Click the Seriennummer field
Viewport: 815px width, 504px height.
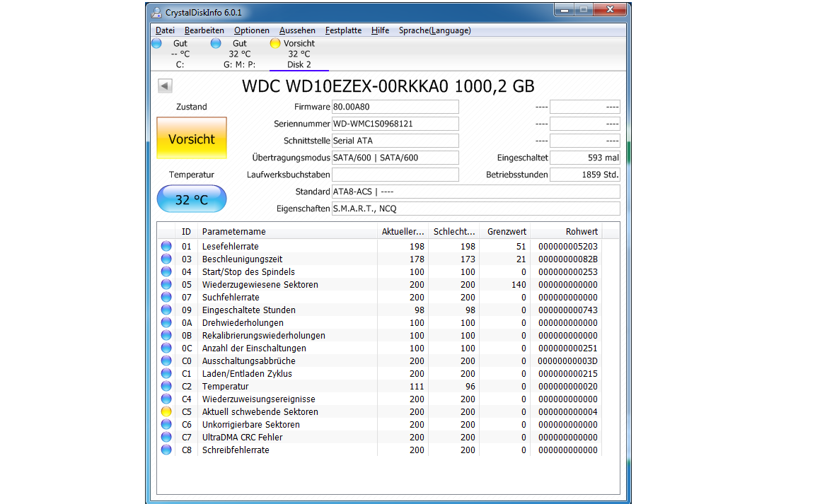click(x=395, y=124)
